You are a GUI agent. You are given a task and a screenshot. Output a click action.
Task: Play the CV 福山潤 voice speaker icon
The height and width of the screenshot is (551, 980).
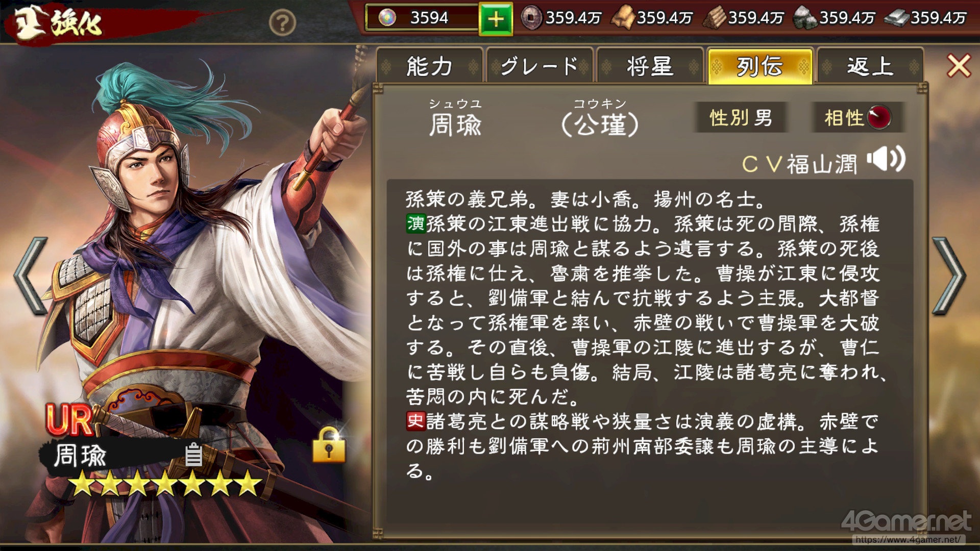tap(887, 160)
